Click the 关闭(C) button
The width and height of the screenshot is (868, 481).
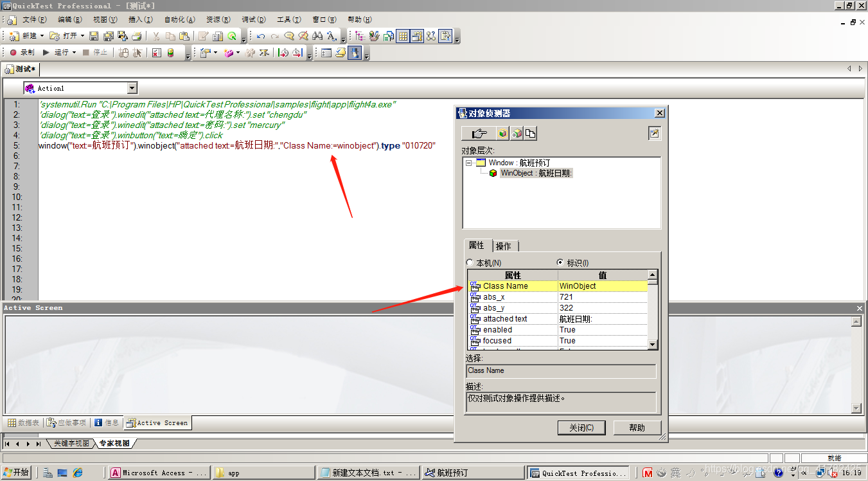click(x=581, y=428)
